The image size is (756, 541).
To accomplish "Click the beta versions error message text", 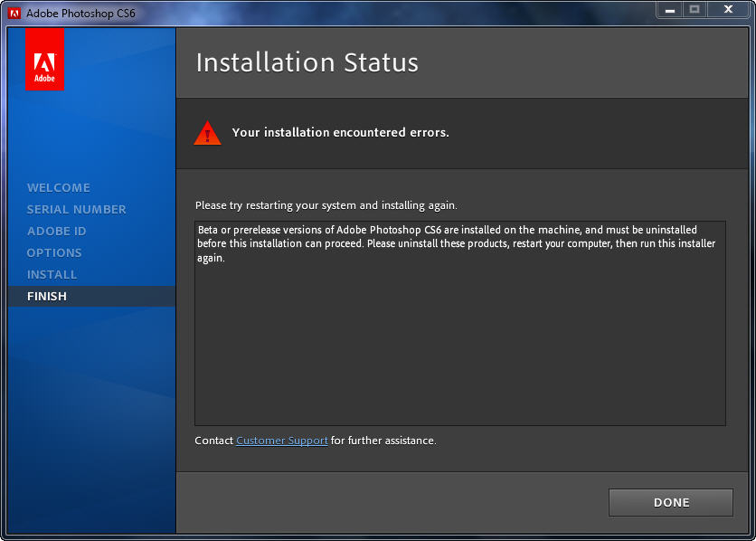I will coord(456,243).
